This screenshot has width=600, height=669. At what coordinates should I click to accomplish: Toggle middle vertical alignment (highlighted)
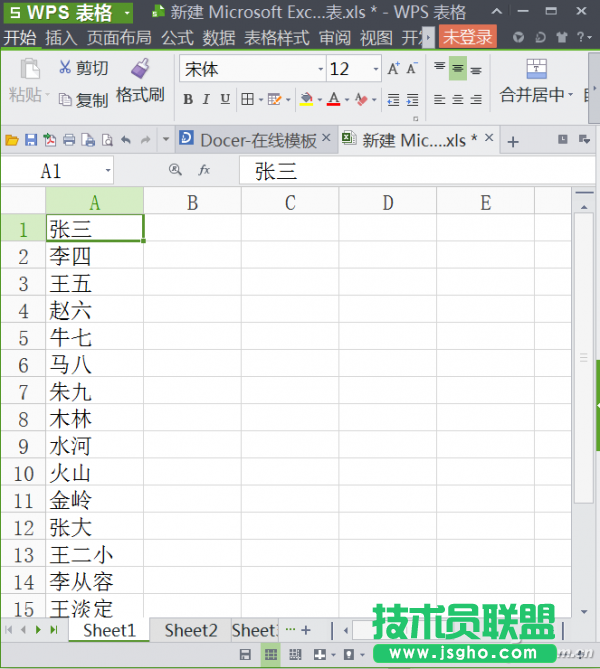click(x=458, y=68)
